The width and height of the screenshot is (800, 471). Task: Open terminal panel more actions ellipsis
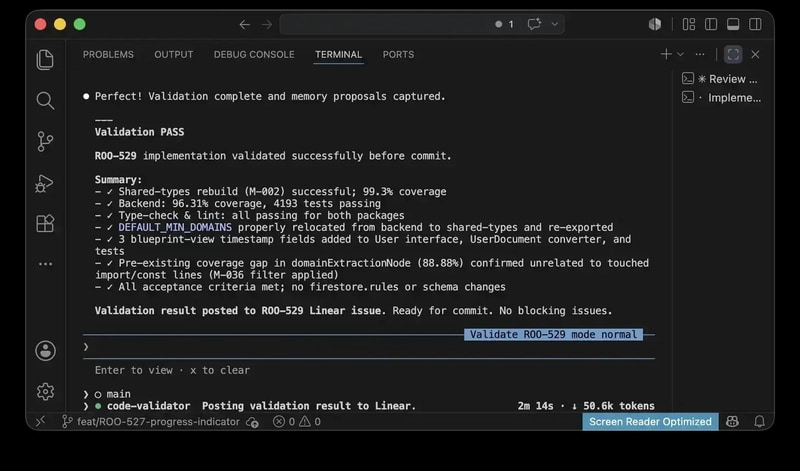(700, 54)
